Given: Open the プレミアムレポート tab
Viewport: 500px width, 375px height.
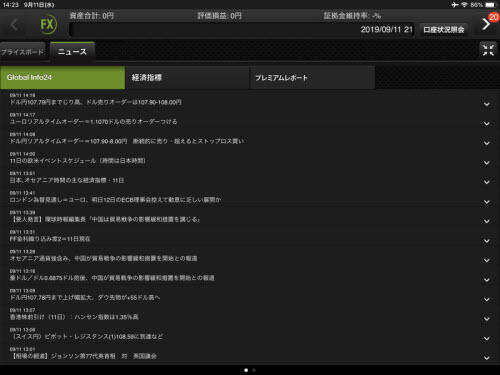Looking at the screenshot, I should (312, 77).
